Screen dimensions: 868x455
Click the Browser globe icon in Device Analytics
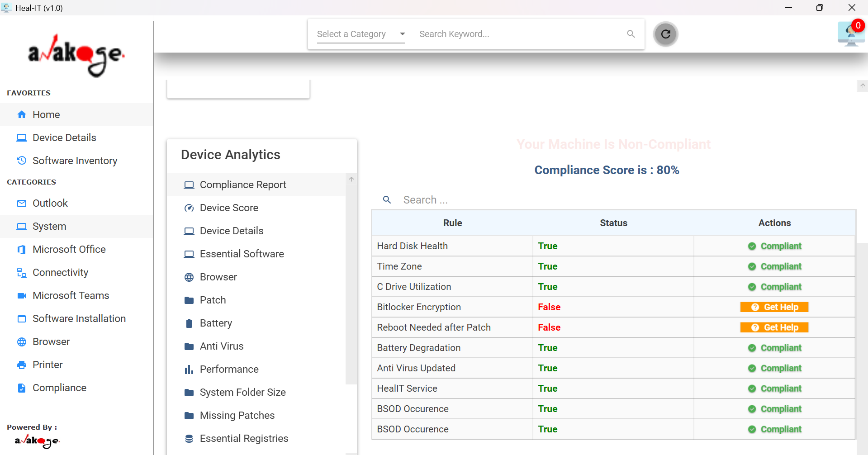click(x=189, y=277)
